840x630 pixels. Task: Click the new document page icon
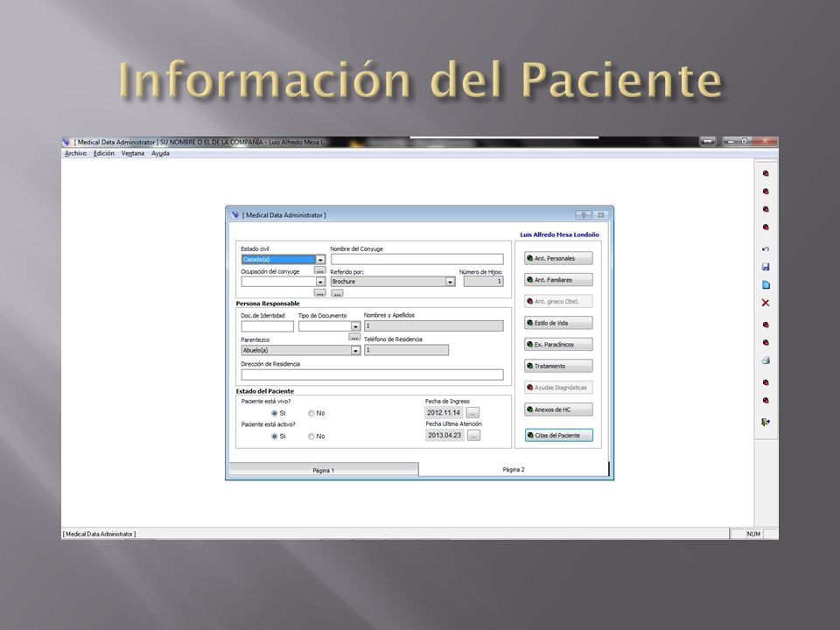pyautogui.click(x=766, y=285)
